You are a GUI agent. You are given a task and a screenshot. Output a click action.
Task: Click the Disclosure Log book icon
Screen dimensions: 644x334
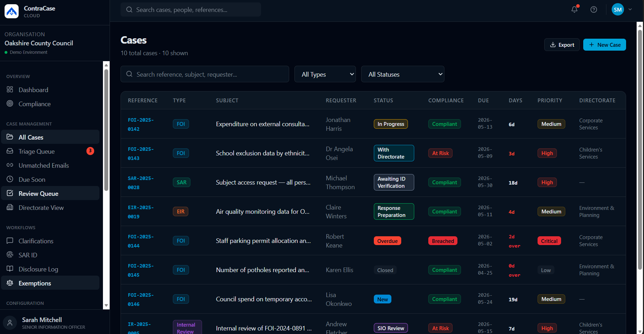[x=10, y=269]
